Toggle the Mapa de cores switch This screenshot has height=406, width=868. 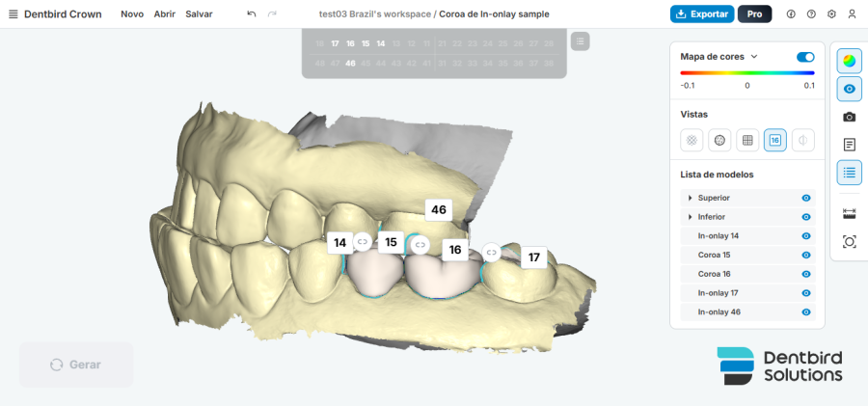tap(805, 57)
